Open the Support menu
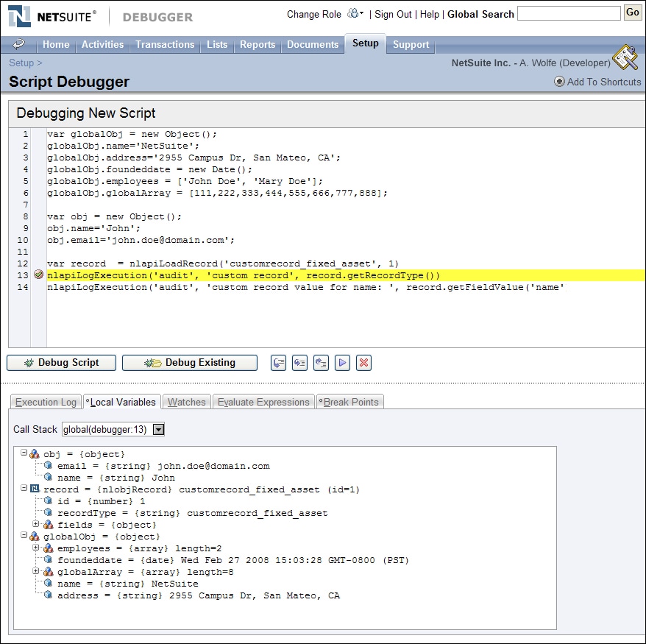This screenshot has width=646, height=644. [411, 44]
